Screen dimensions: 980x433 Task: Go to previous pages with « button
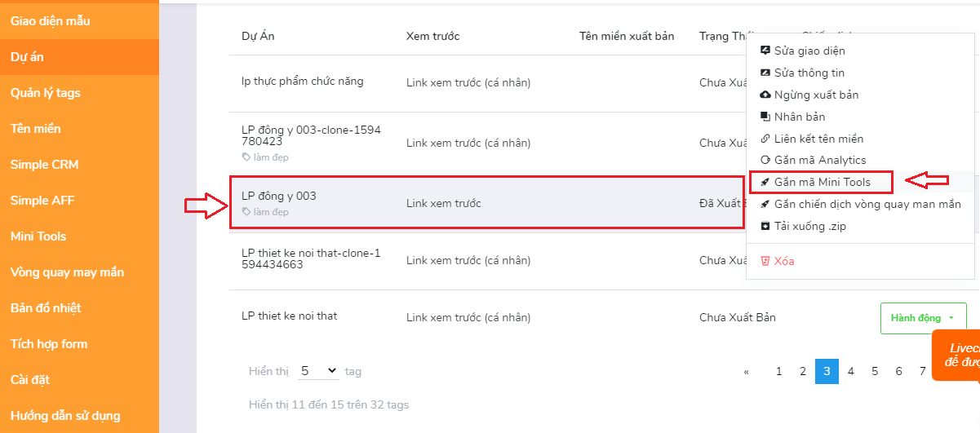pos(746,371)
